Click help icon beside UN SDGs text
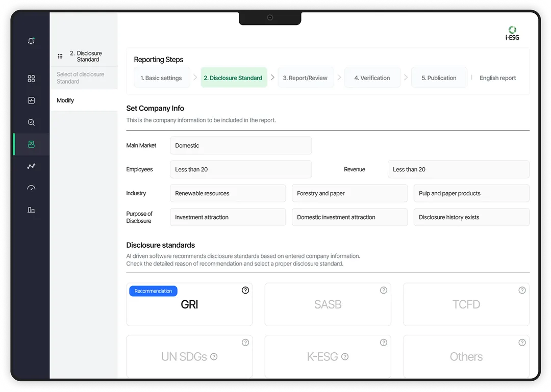 click(214, 356)
